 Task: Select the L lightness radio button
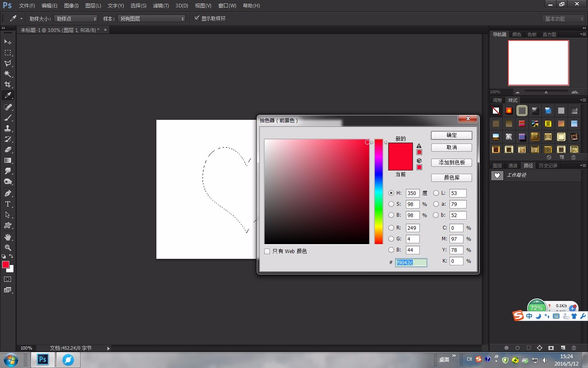click(436, 193)
